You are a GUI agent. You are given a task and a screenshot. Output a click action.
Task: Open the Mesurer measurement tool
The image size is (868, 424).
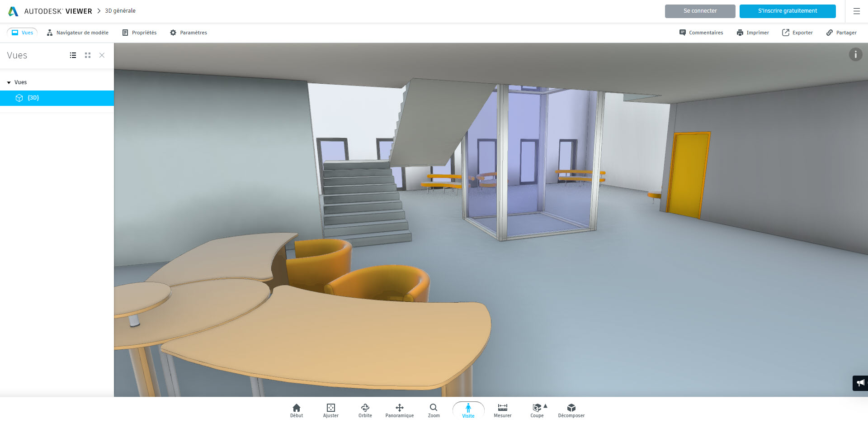(502, 410)
